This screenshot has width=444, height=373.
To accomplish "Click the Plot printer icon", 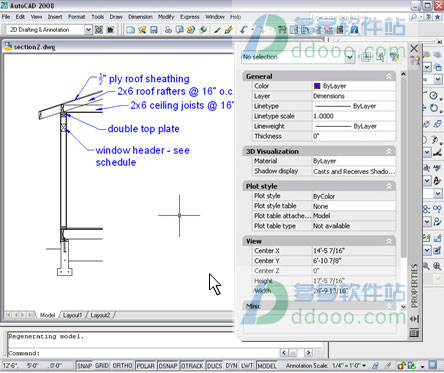I will pos(168,30).
